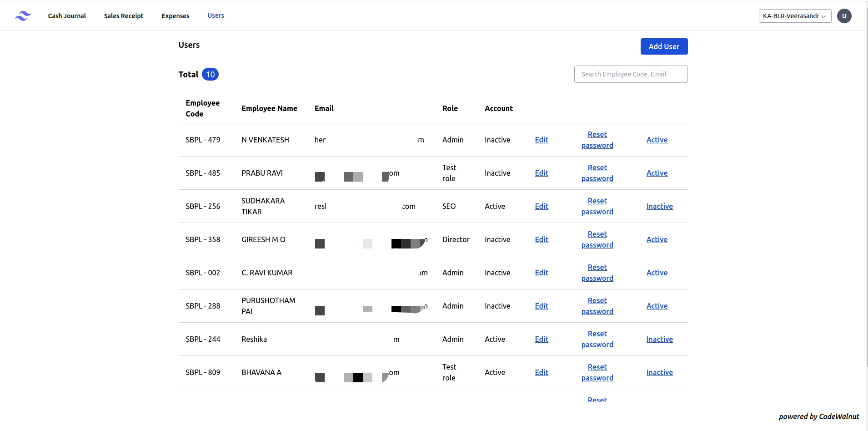Select employee code SBPL - 479
This screenshot has height=431, width=868.
click(203, 140)
